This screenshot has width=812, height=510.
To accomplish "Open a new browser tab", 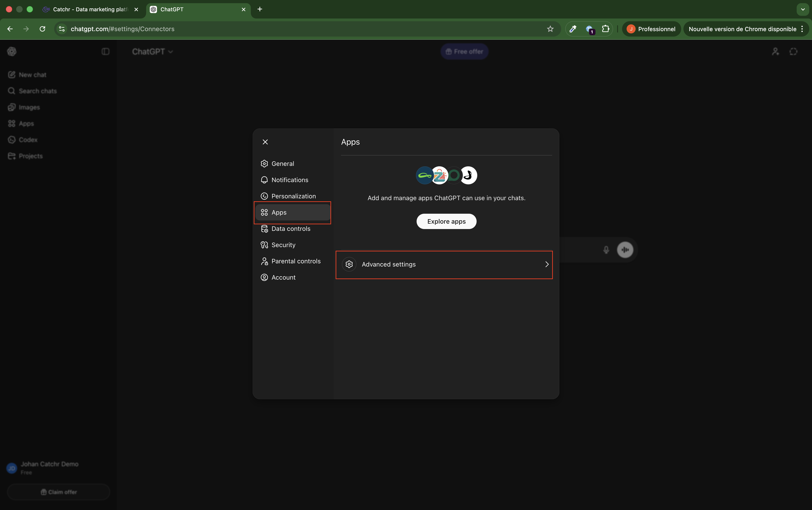I will tap(260, 9).
